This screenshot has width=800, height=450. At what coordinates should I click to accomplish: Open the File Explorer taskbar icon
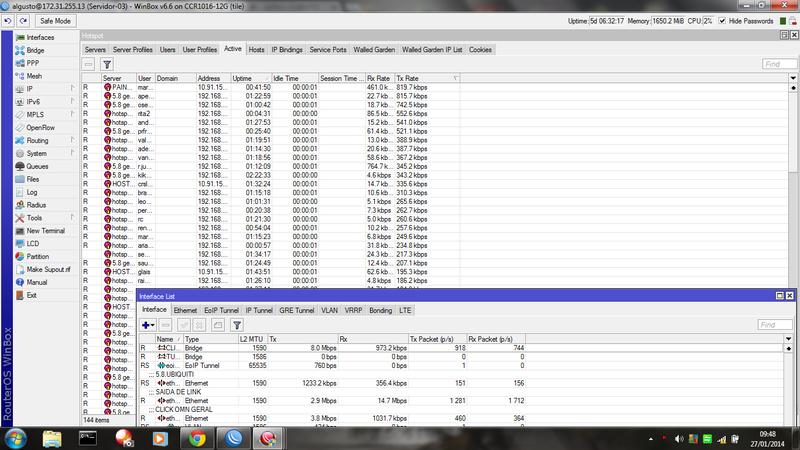pos(52,439)
